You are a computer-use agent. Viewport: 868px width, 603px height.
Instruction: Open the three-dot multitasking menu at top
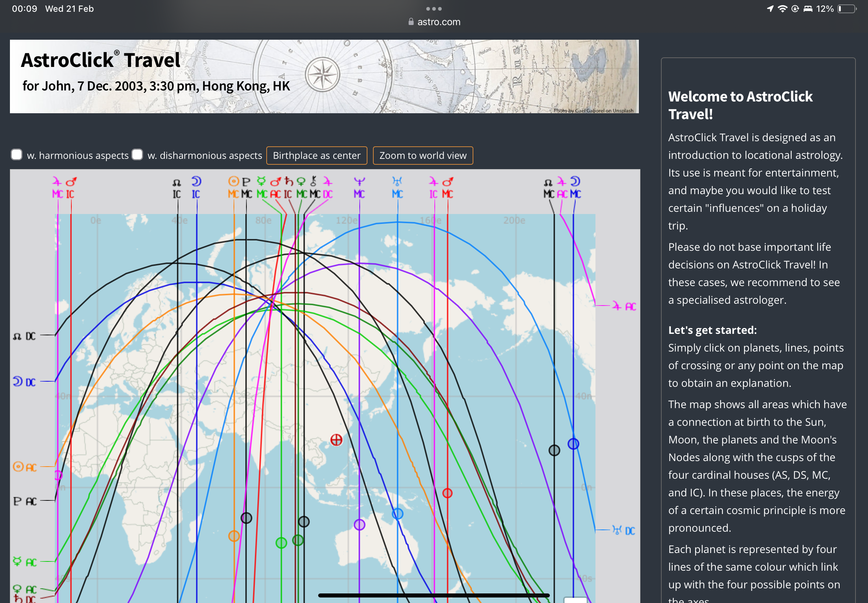coord(434,9)
